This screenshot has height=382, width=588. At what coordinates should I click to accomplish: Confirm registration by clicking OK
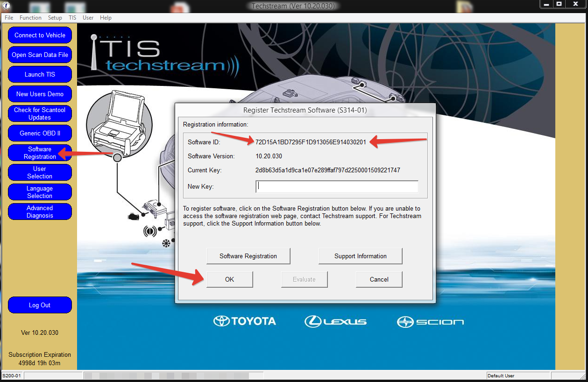(229, 279)
